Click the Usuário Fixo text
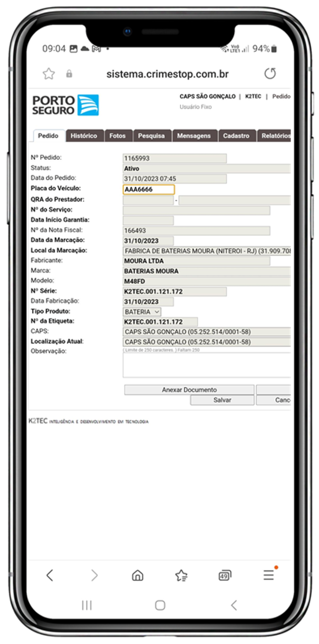This screenshot has height=644, width=319. (x=196, y=107)
